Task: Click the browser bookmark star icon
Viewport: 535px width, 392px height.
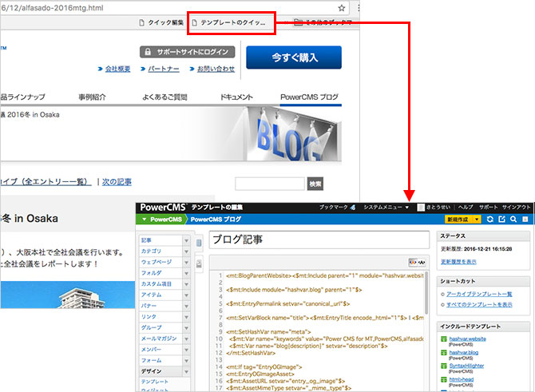Action: 341,8
